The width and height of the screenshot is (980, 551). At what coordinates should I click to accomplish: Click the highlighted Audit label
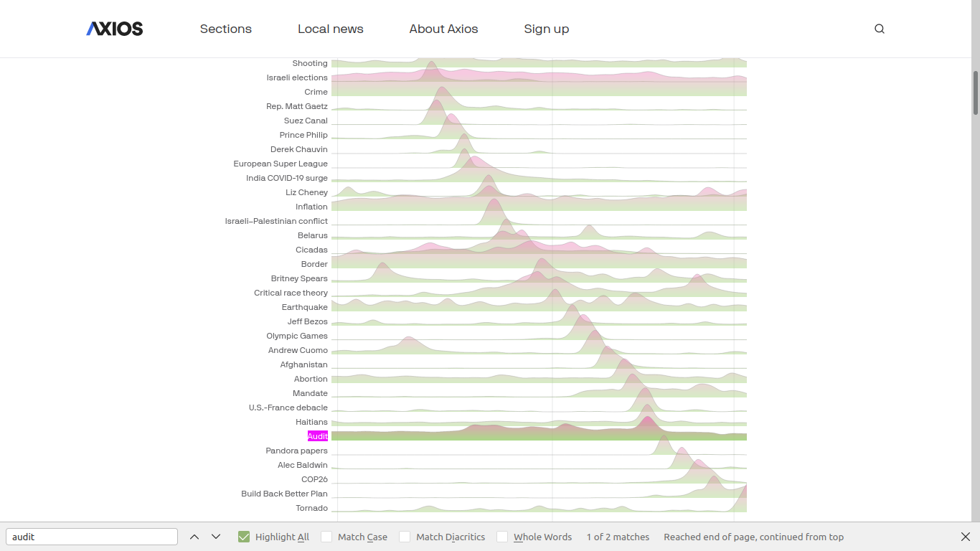click(318, 436)
